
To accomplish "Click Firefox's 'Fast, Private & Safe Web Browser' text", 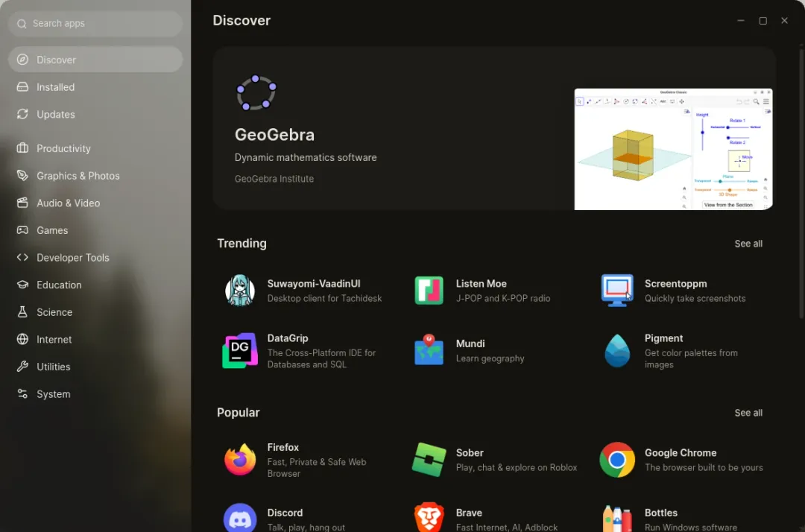I will (x=317, y=467).
